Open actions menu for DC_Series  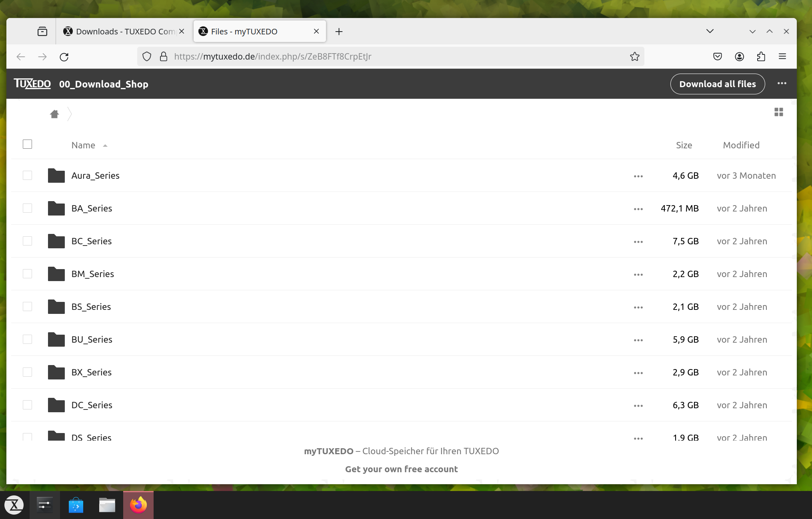tap(638, 406)
